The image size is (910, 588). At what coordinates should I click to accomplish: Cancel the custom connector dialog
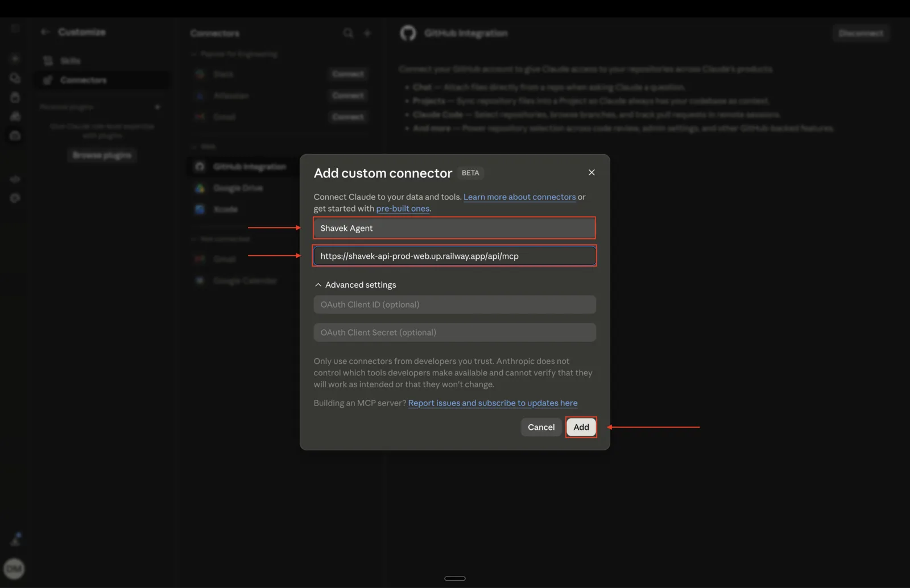541,427
